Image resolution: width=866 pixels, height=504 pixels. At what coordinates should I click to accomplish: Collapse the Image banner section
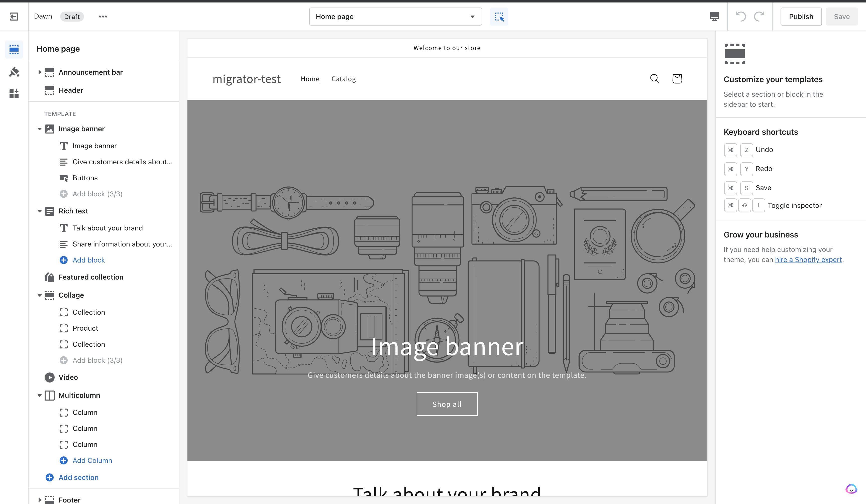pyautogui.click(x=40, y=129)
